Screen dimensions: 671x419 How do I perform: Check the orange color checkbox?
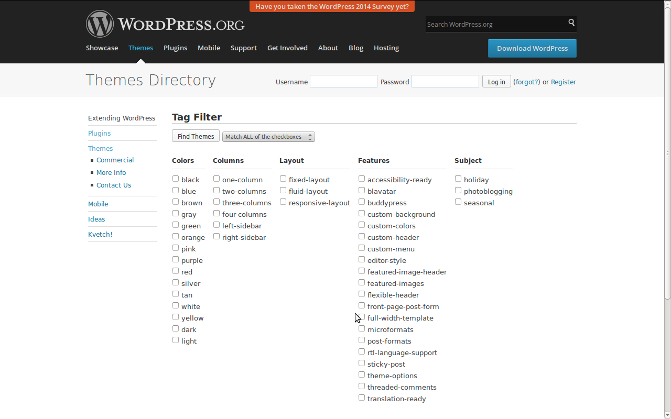tap(175, 236)
